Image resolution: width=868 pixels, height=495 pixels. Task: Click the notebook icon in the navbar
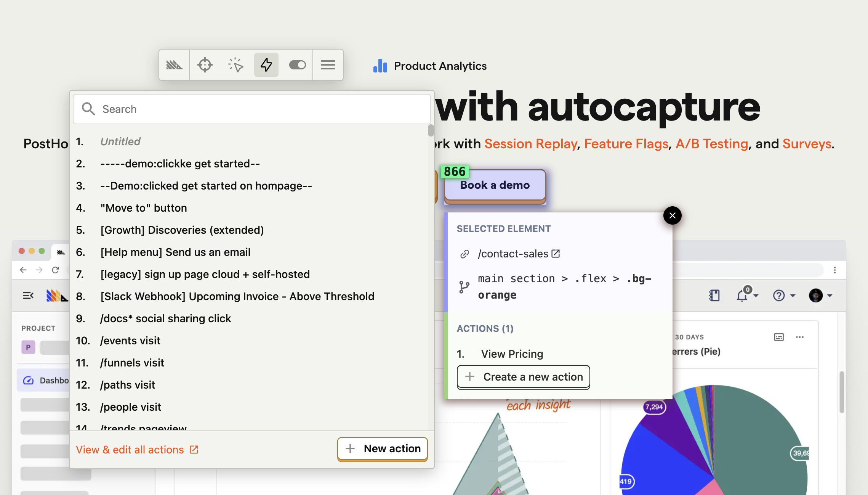pyautogui.click(x=715, y=295)
